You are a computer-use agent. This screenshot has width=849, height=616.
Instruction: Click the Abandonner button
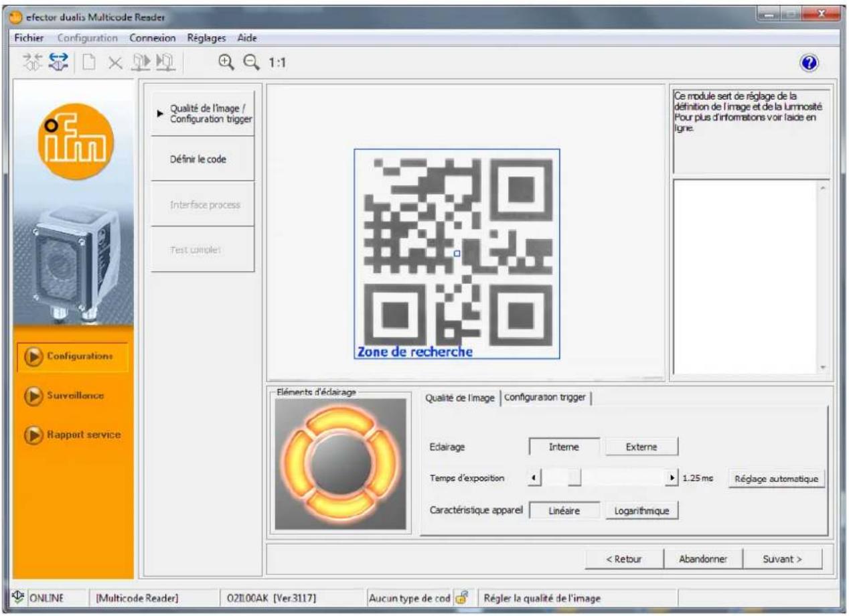coord(702,559)
